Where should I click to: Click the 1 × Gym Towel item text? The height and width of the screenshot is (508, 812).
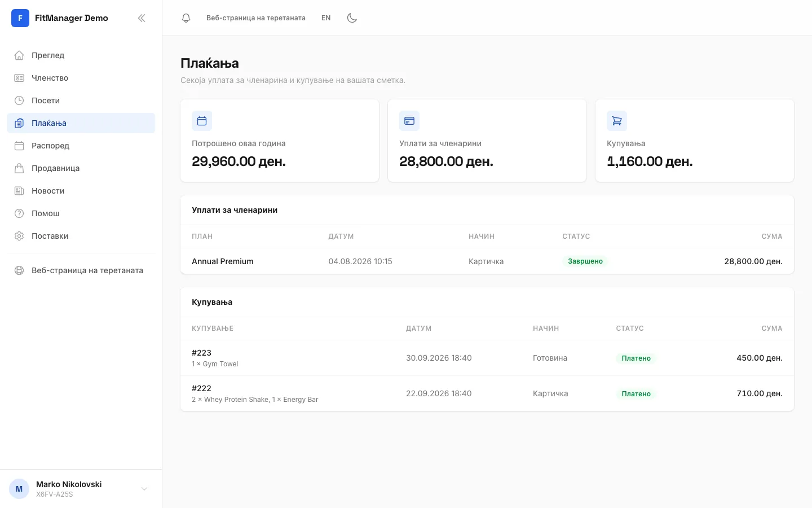pos(215,364)
